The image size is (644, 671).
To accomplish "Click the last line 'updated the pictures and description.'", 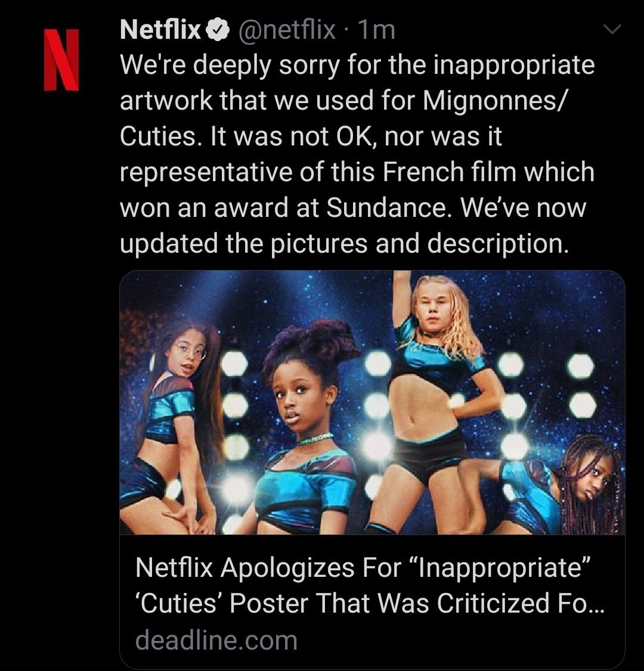I will point(345,244).
